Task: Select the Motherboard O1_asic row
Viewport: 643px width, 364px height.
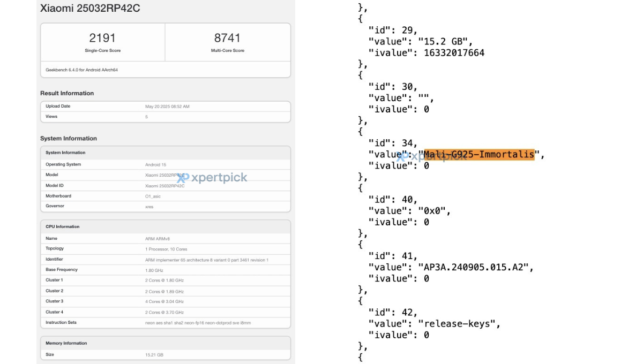Action: [165, 196]
